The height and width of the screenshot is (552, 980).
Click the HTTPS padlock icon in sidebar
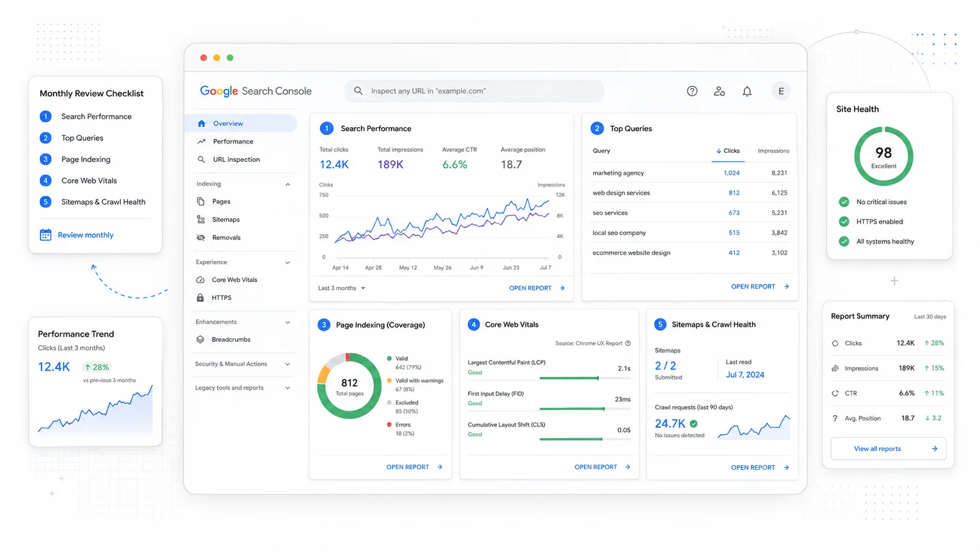click(x=200, y=297)
